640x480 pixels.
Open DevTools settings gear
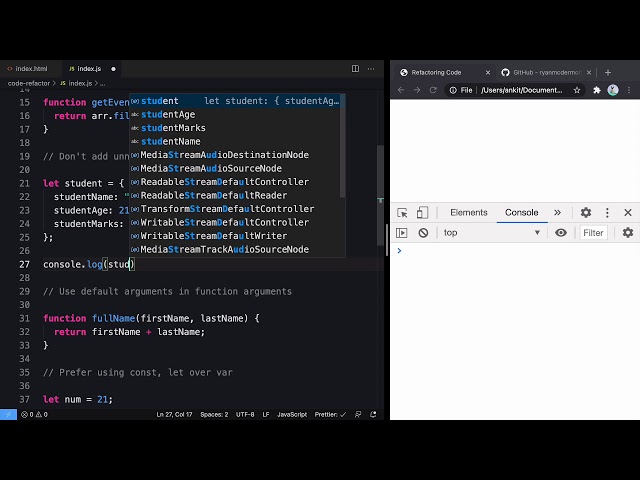tap(586, 213)
